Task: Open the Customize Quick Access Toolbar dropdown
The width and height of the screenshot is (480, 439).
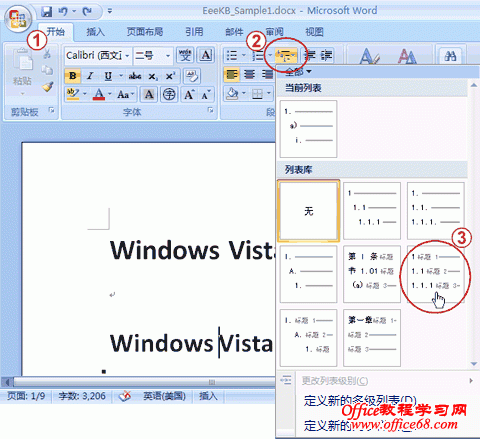Action: tap(109, 11)
